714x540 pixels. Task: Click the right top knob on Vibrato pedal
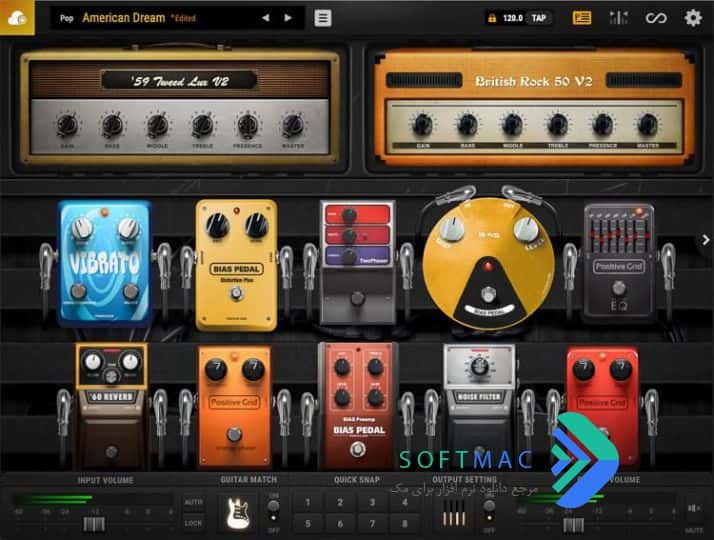point(128,229)
